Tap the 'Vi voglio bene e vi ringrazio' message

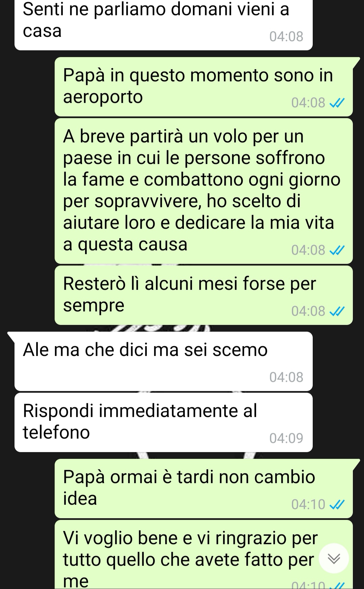pos(204,555)
